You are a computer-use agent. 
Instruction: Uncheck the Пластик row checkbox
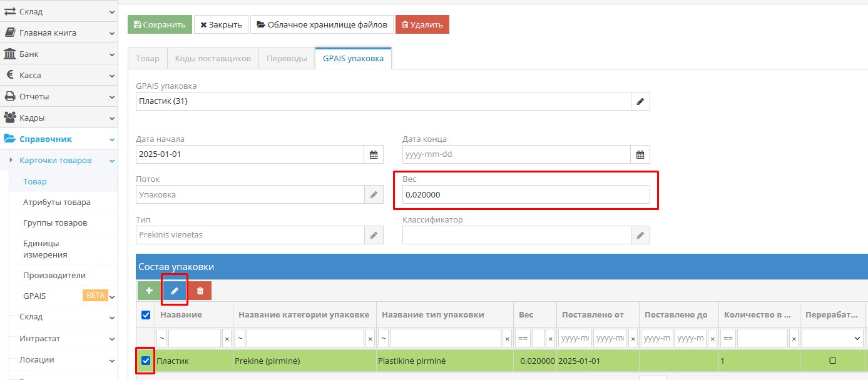146,361
